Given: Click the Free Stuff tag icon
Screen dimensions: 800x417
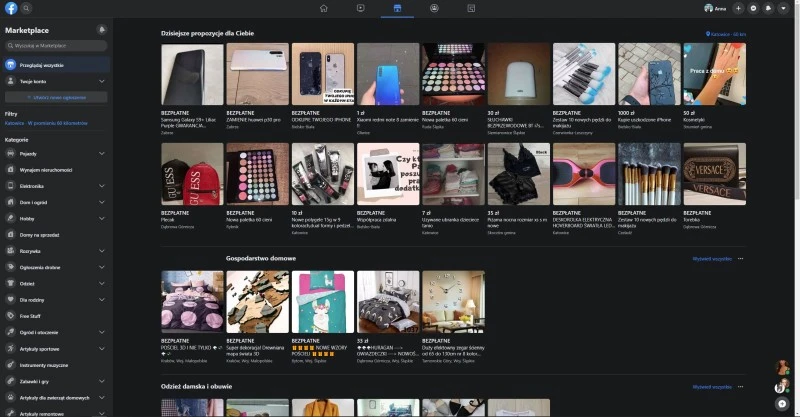Looking at the screenshot, I should [10, 316].
